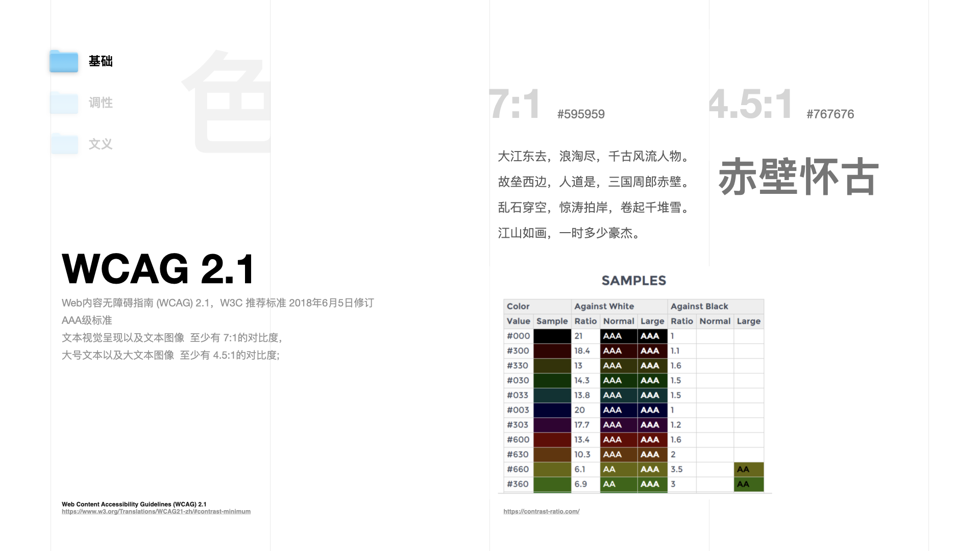Click the Web Content Accessibility Guidelines caption

coord(134,504)
